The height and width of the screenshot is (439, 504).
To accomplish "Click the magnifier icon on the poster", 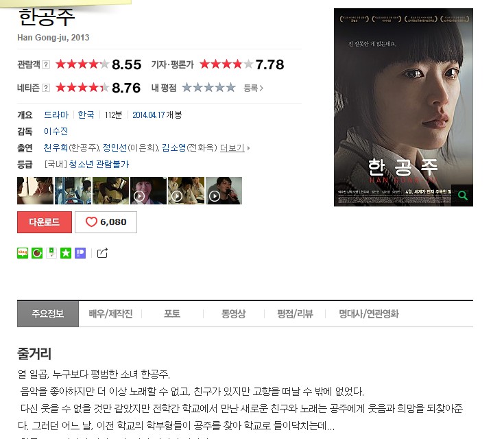I will [463, 195].
